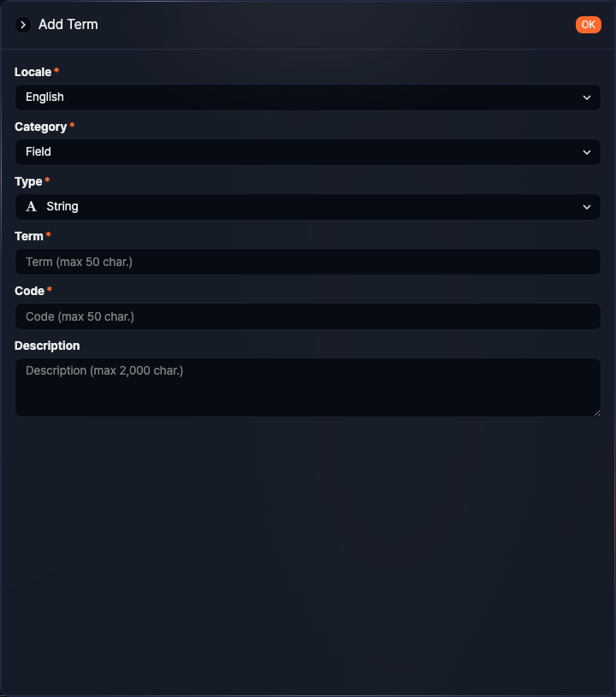Click the Locale field label
Screen dimensions: 616x697
coord(33,72)
